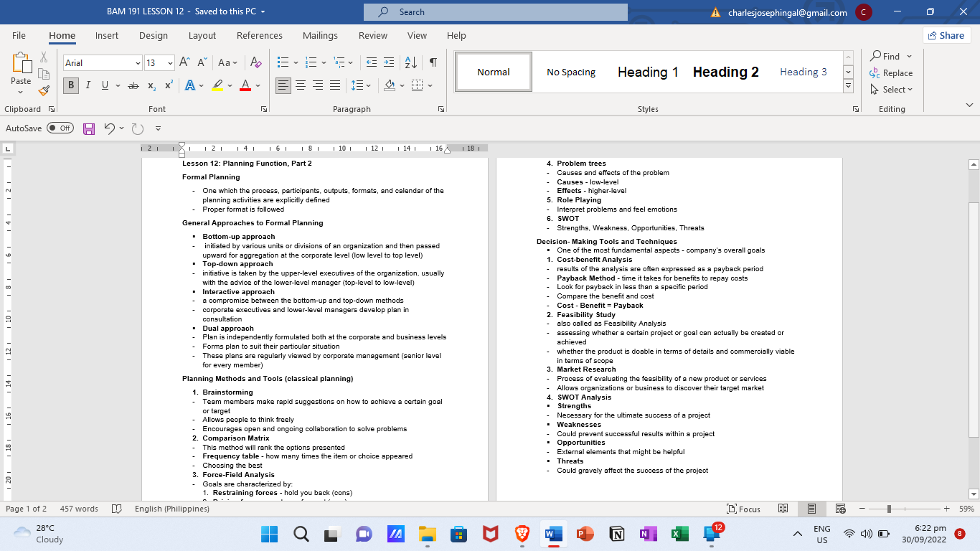Open the Font dialog launcher

264,110
